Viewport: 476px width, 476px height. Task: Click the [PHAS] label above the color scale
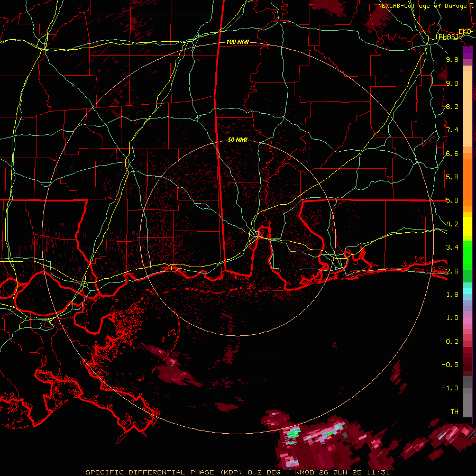click(447, 36)
